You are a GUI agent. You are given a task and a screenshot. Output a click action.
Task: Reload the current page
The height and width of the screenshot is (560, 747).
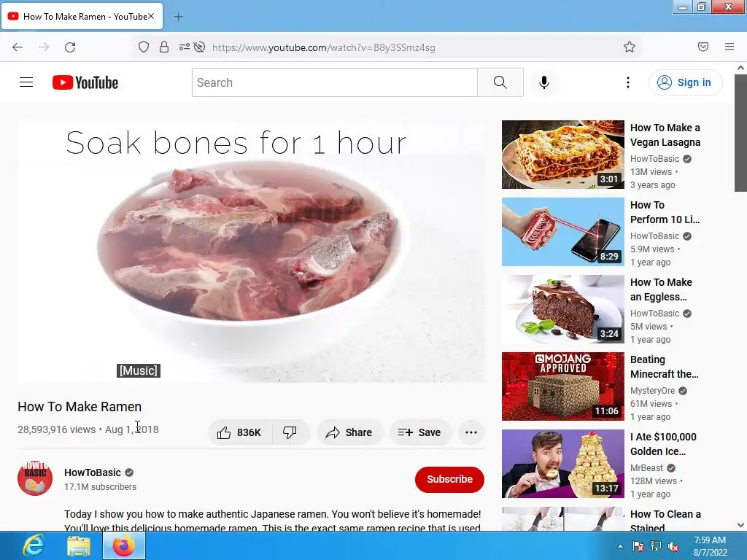[x=70, y=47]
